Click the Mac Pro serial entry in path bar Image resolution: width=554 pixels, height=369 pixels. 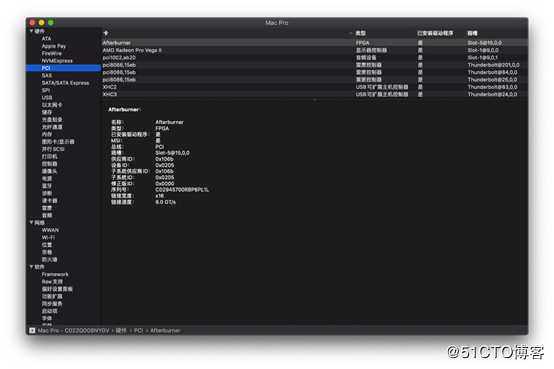tap(73, 330)
